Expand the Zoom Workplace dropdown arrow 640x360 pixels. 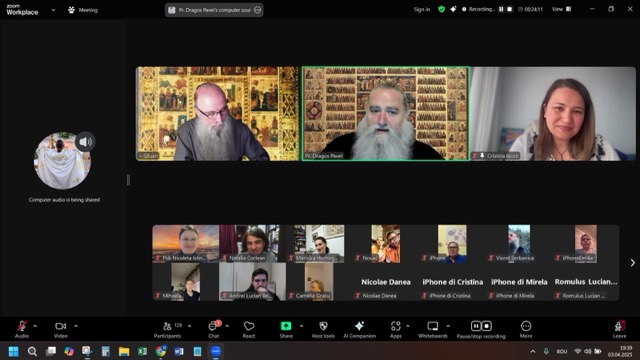[53, 10]
